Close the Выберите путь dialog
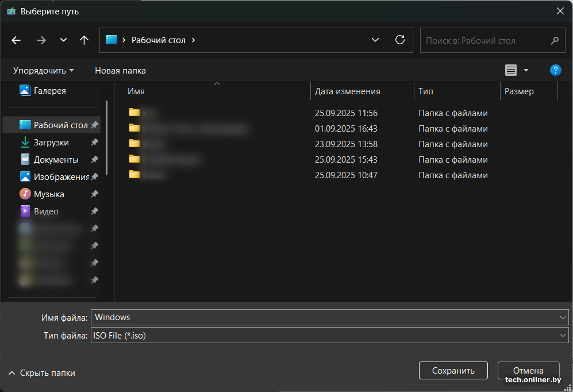The height and width of the screenshot is (392, 573). pyautogui.click(x=560, y=11)
